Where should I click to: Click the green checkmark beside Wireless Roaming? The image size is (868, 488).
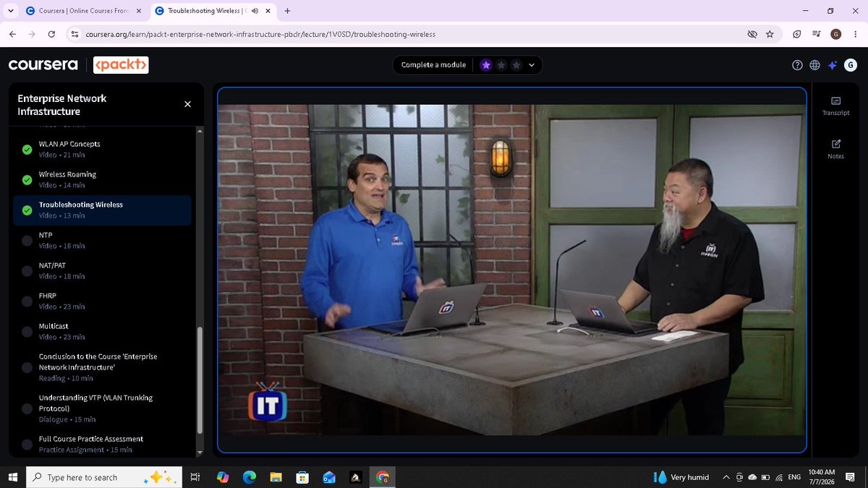click(27, 180)
